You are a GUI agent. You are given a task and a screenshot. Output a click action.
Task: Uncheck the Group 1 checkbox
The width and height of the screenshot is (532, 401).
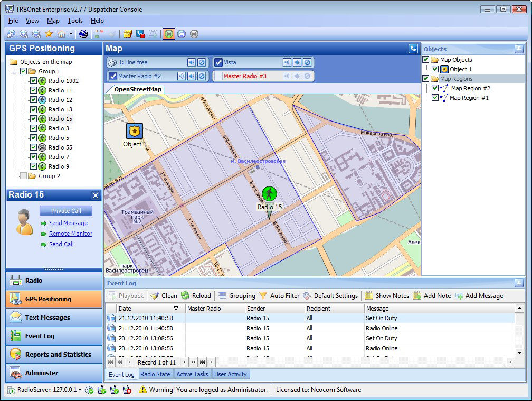23,71
